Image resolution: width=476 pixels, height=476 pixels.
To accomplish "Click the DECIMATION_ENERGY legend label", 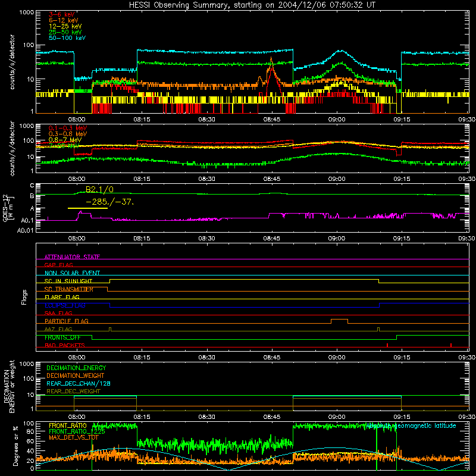I will point(76,368).
